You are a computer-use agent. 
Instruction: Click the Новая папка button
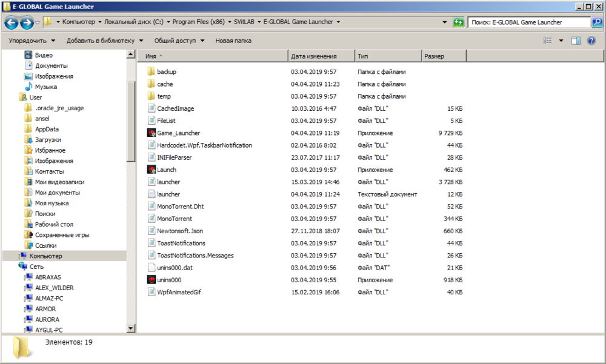(x=233, y=41)
